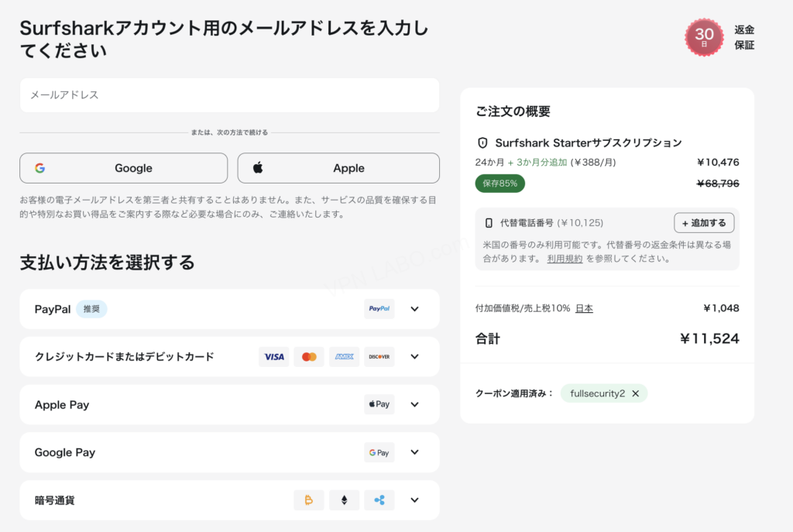This screenshot has width=793, height=532.
Task: Select the Apple Pay payment label
Action: 62,404
